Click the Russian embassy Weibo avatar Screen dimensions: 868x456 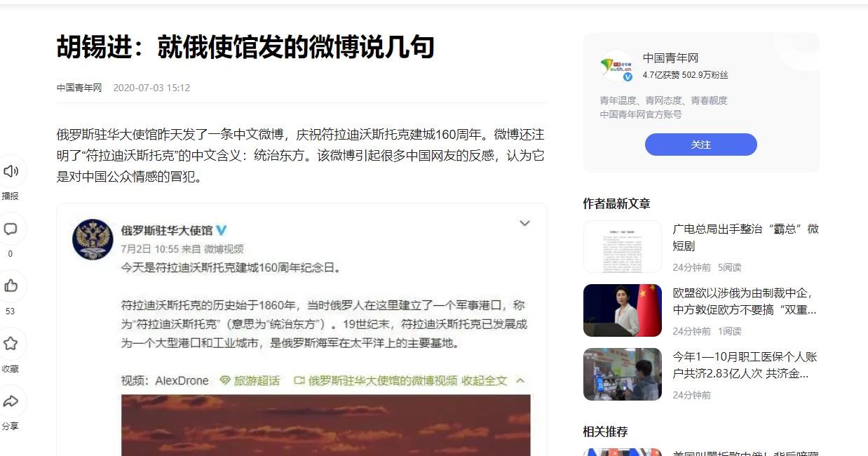93,239
